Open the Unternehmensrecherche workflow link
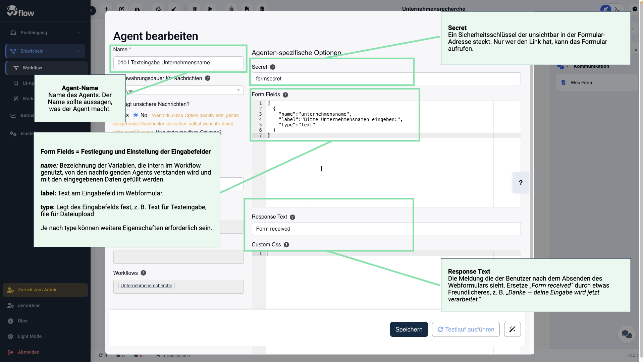Image resolution: width=644 pixels, height=362 pixels. click(146, 286)
